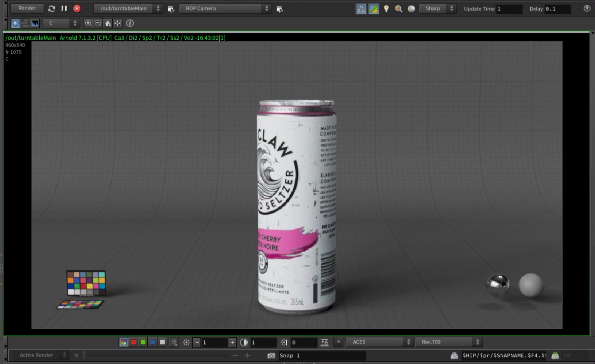Open the C image plane dropdown
The height and width of the screenshot is (364, 595).
pos(61,23)
